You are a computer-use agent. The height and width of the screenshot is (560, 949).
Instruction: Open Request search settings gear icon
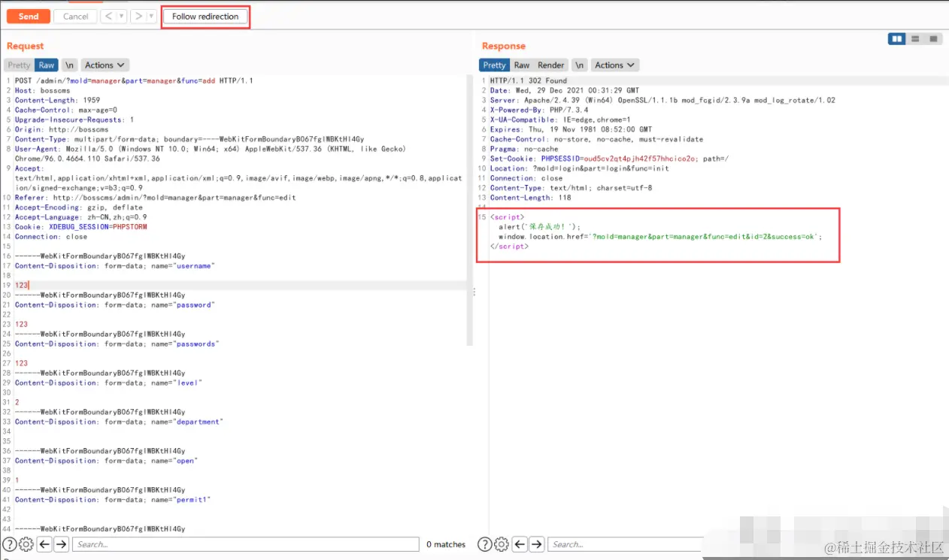26,544
